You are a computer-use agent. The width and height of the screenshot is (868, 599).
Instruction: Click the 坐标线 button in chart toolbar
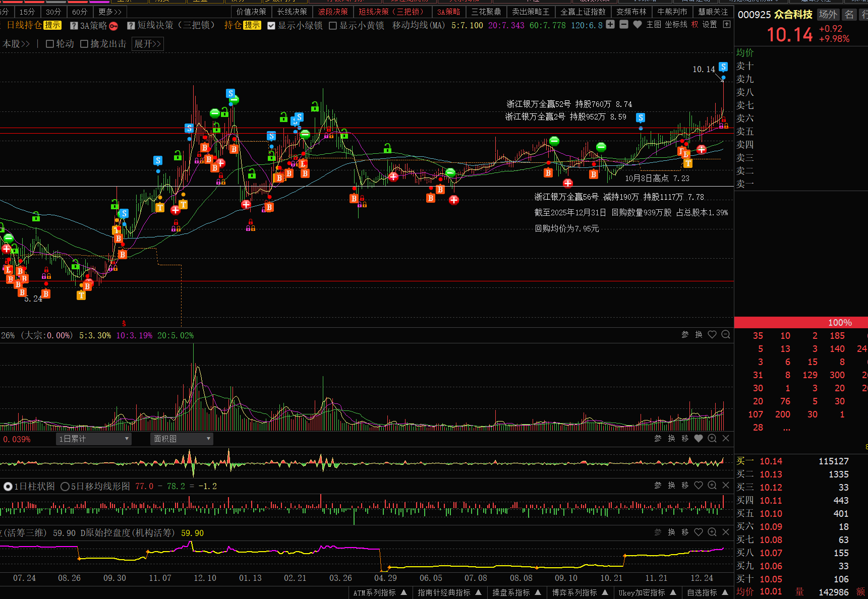click(x=676, y=24)
